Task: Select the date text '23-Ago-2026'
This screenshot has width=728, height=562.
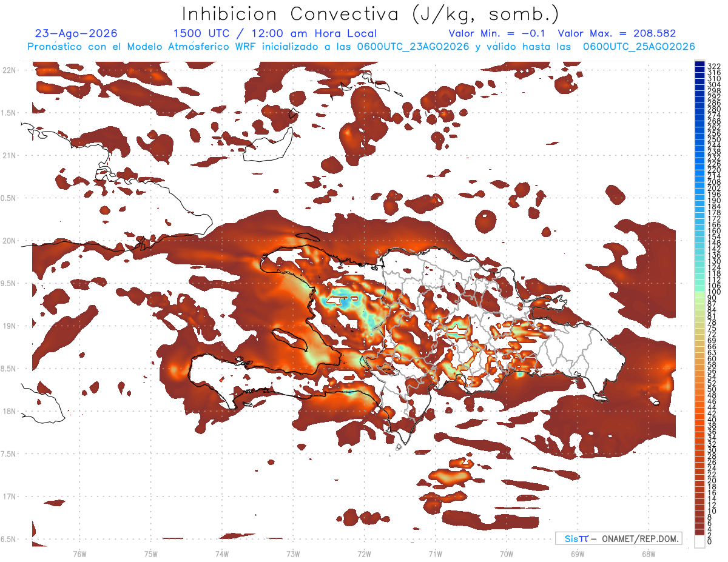Action: pos(76,34)
